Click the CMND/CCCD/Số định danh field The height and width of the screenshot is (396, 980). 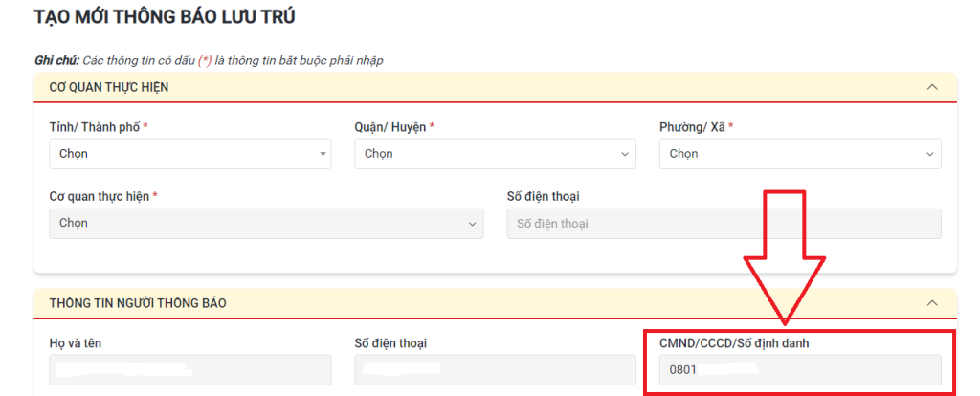pos(799,369)
